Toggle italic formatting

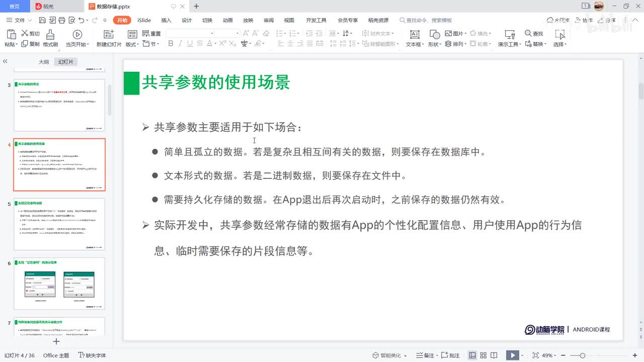tap(181, 44)
